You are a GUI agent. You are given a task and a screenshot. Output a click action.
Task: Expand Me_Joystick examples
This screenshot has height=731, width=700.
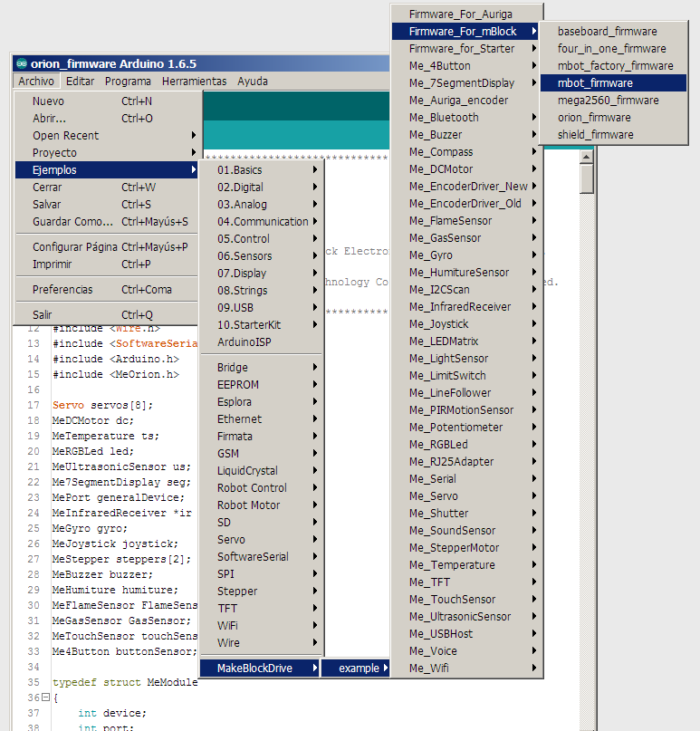click(466, 324)
